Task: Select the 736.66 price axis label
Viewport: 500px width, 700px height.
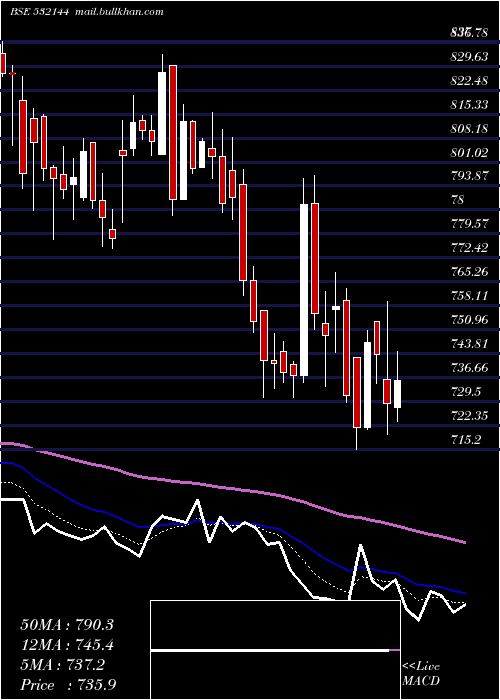Action: (x=468, y=368)
